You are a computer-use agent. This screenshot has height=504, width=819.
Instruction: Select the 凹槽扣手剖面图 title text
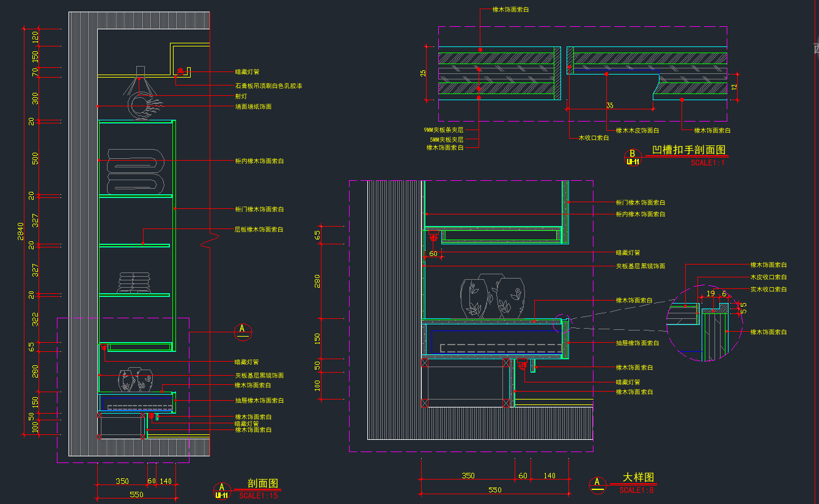(688, 150)
